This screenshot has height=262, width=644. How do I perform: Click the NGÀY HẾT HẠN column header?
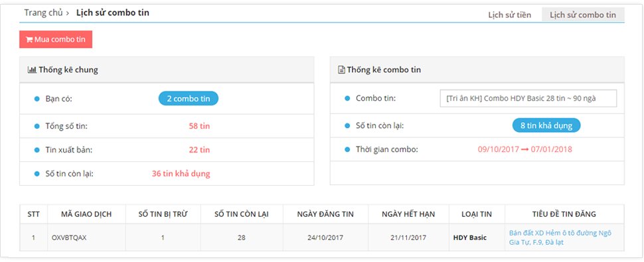click(408, 214)
